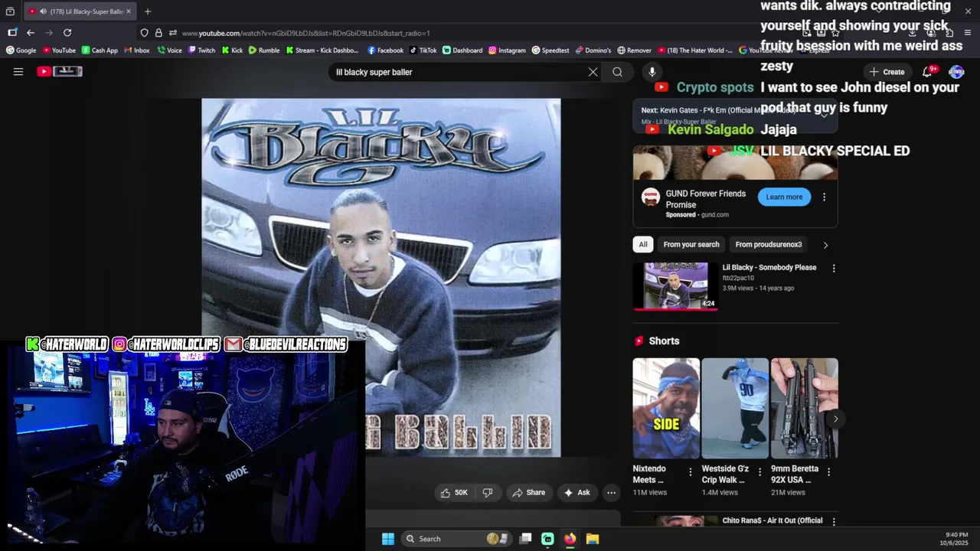Viewport: 980px width, 551px height.
Task: Open the Rumble bookmark
Action: [x=264, y=51]
